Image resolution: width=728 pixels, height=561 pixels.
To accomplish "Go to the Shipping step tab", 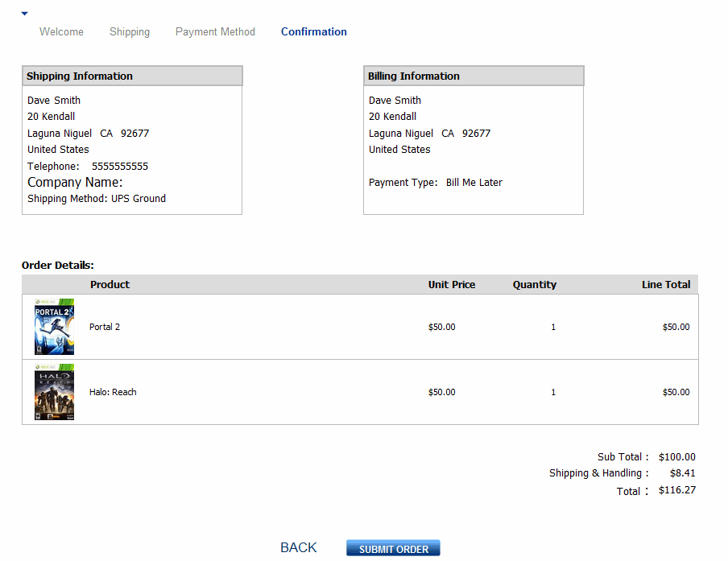I will pos(130,32).
